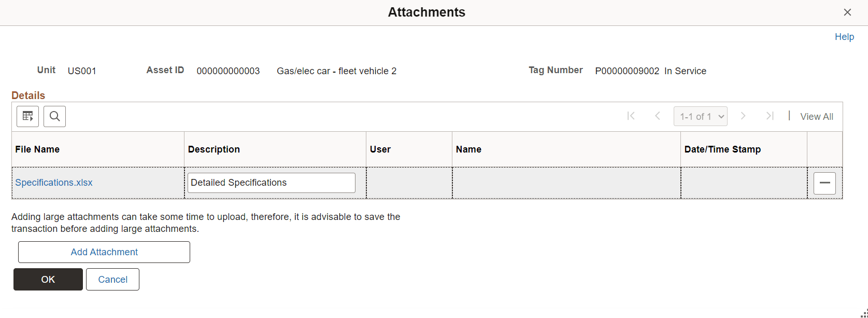This screenshot has width=868, height=318.
Task: Open the grid action menu icon
Action: tap(27, 116)
